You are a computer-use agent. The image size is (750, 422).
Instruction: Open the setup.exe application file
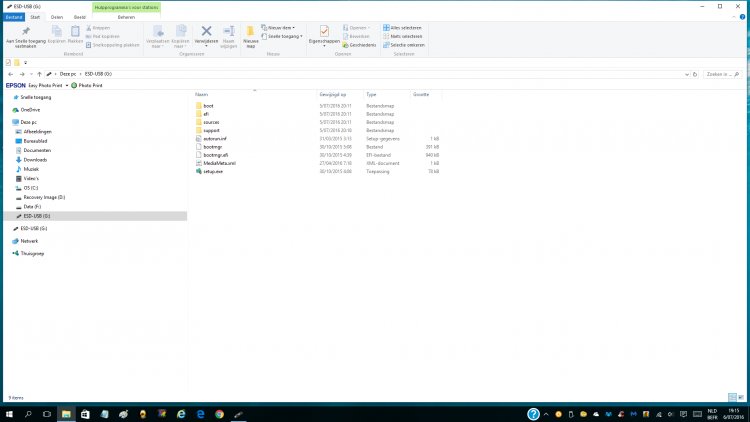point(215,171)
